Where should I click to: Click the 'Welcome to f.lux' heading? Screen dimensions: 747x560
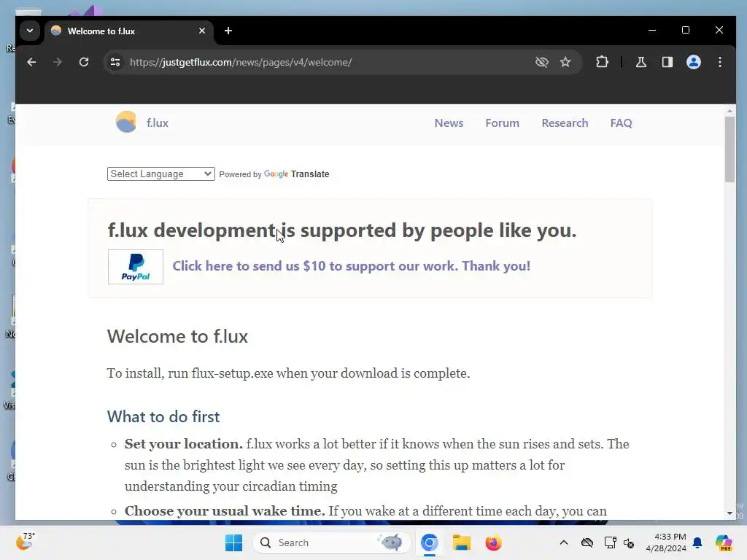point(177,336)
